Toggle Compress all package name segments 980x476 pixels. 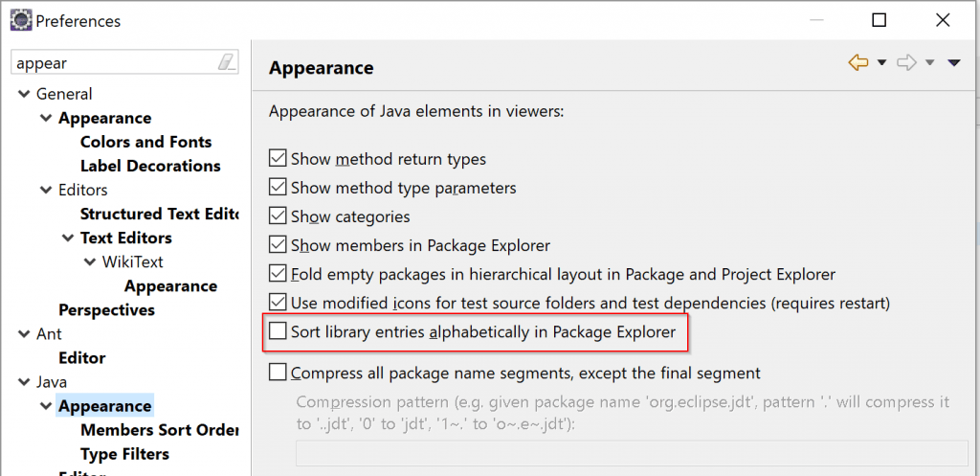[278, 373]
